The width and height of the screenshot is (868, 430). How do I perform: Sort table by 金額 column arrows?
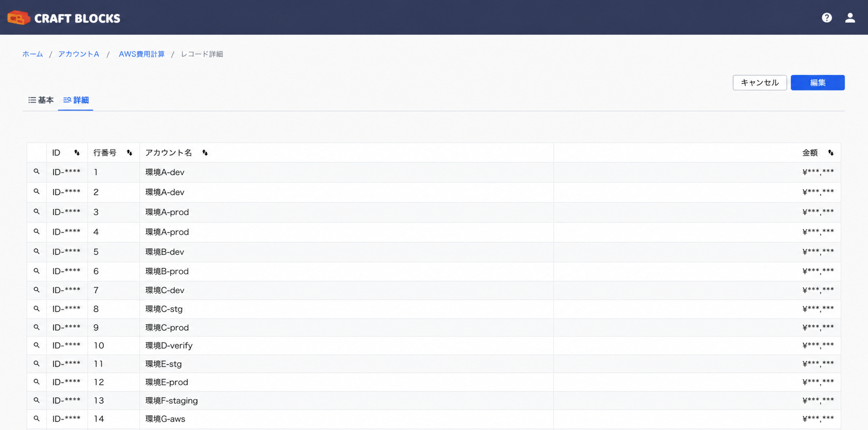(831, 153)
